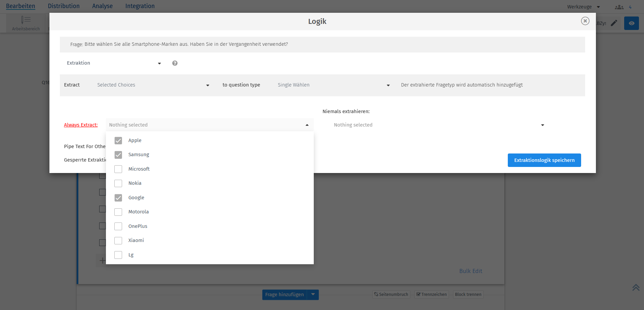Click the help question mark beside Extraktion
Screen dimensions: 644x310
click(x=175, y=63)
